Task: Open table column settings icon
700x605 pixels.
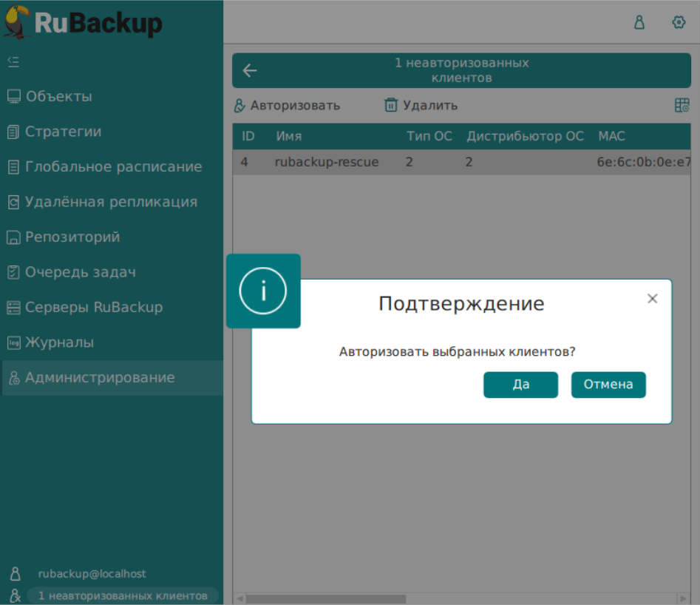Action: tap(682, 106)
